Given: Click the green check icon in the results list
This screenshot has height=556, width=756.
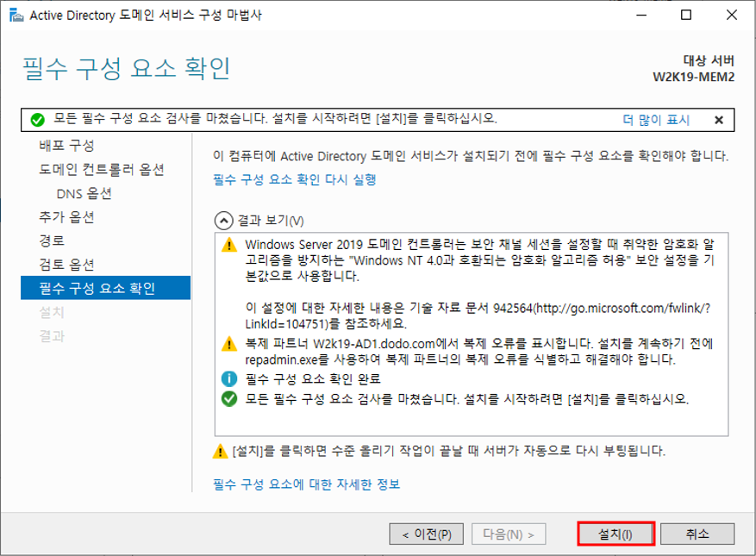Looking at the screenshot, I should pos(229,399).
